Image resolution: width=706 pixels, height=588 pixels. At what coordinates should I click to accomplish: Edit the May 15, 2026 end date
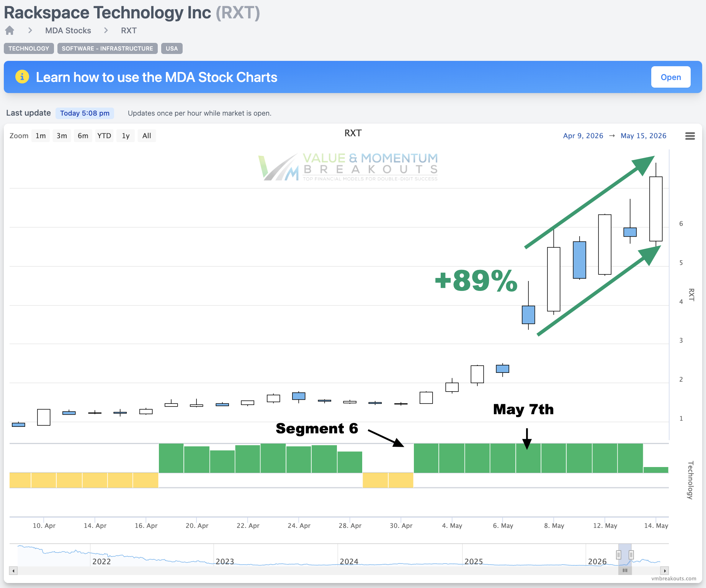pyautogui.click(x=644, y=136)
